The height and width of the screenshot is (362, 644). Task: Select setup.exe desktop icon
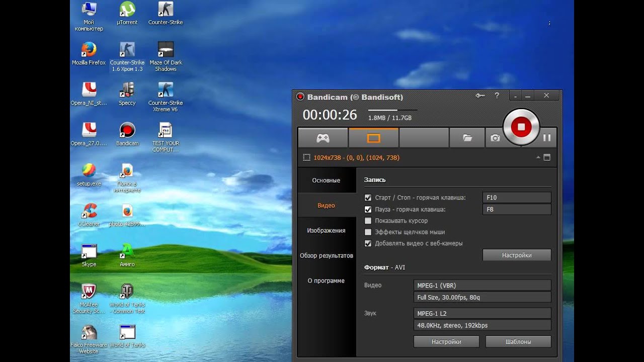tap(89, 174)
